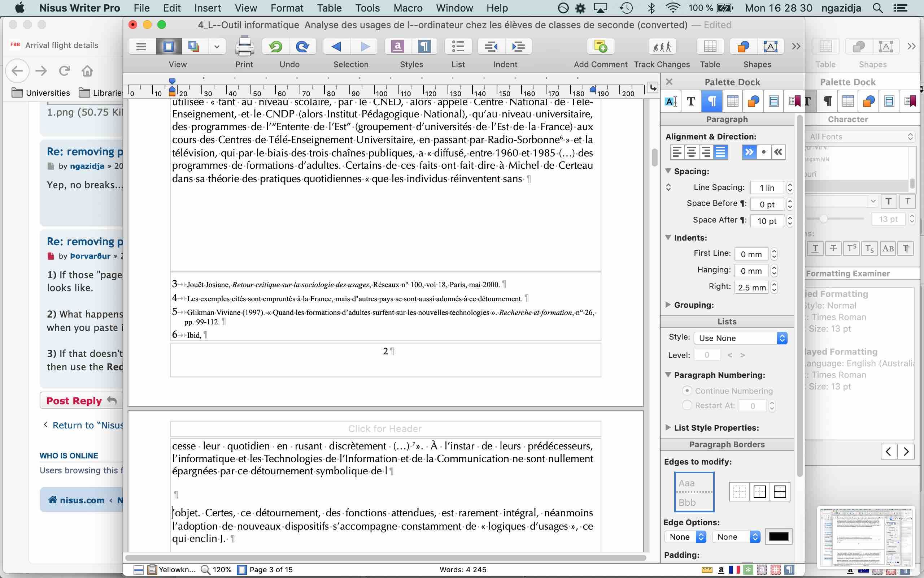Expand the Grouping section
The height and width of the screenshot is (578, 924).
[668, 305]
